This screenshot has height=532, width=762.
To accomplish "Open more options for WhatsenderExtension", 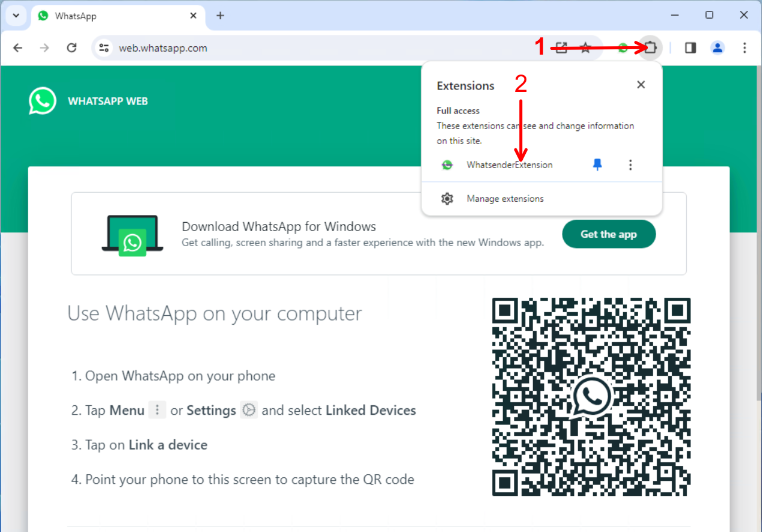I will (630, 165).
